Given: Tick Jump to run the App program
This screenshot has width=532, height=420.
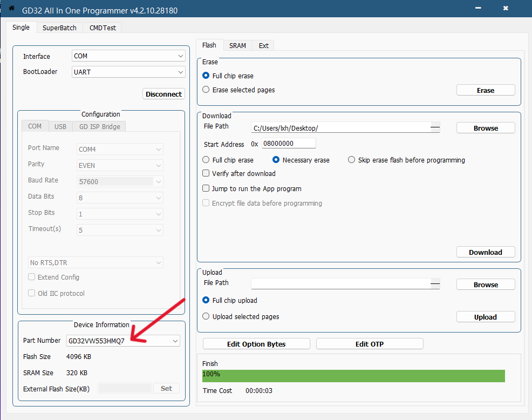Looking at the screenshot, I should click(x=206, y=189).
